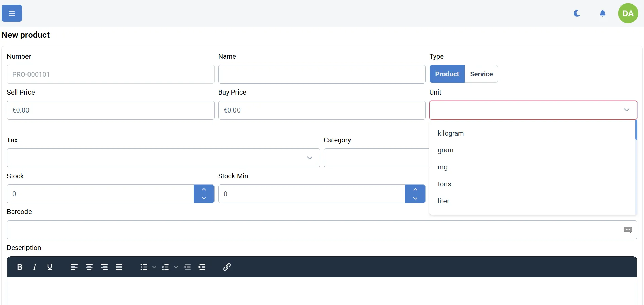Increase the Stock value with the up stepper
This screenshot has width=644, height=305.
click(204, 189)
